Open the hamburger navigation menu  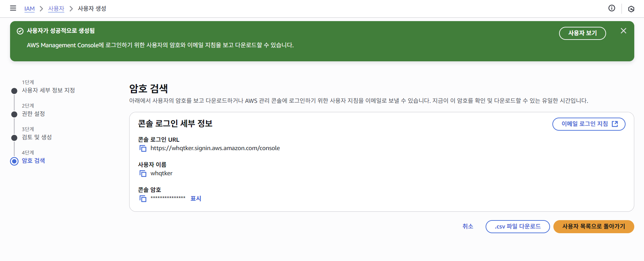pyautogui.click(x=13, y=8)
